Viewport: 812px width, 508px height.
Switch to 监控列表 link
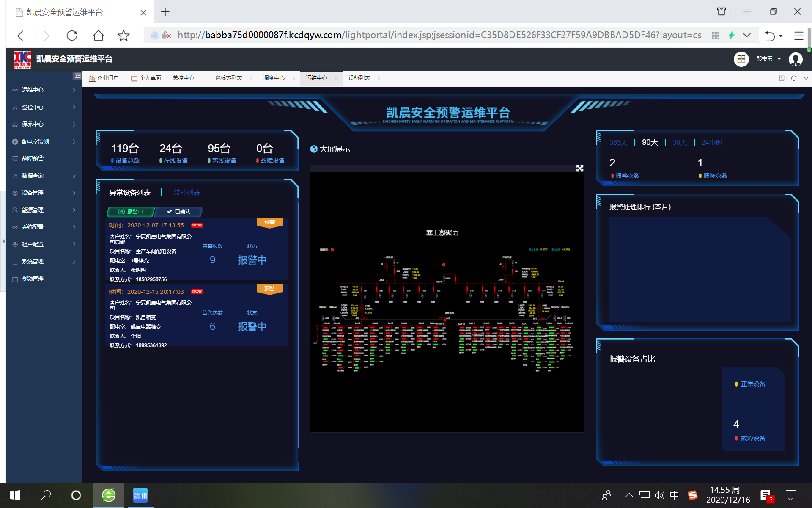click(x=187, y=192)
